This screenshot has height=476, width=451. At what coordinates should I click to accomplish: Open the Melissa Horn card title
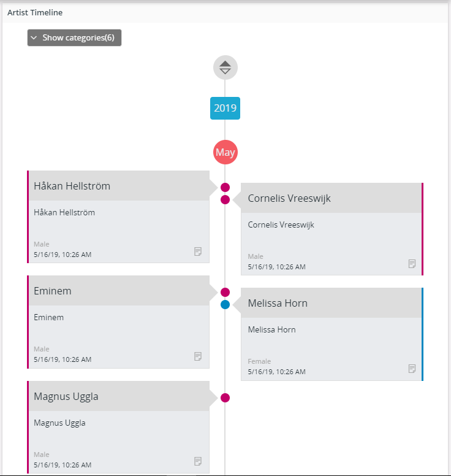coord(278,304)
